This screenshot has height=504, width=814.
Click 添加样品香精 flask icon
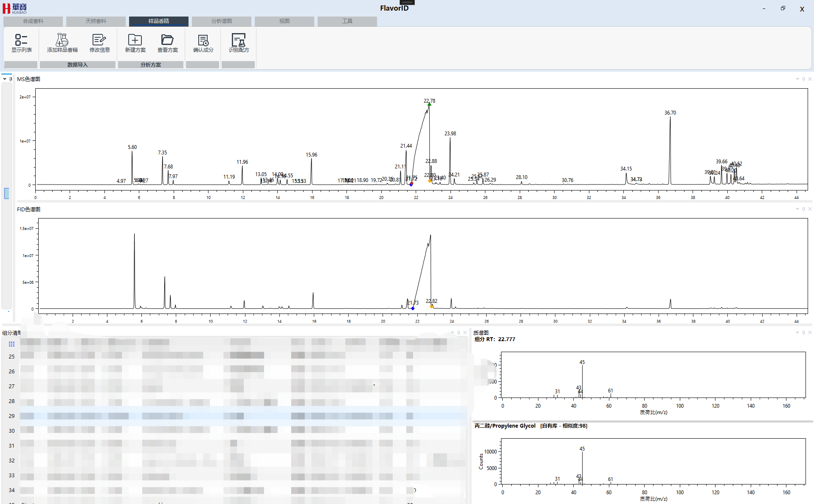[62, 40]
